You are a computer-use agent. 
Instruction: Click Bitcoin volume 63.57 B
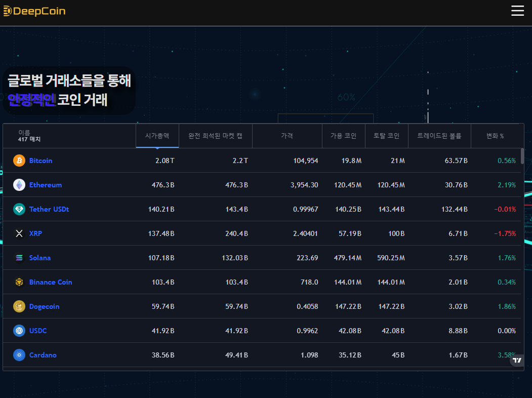[x=456, y=161]
